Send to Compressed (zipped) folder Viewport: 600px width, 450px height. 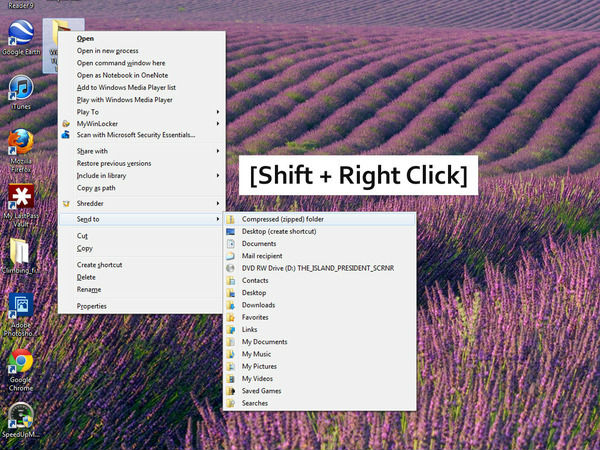click(282, 219)
